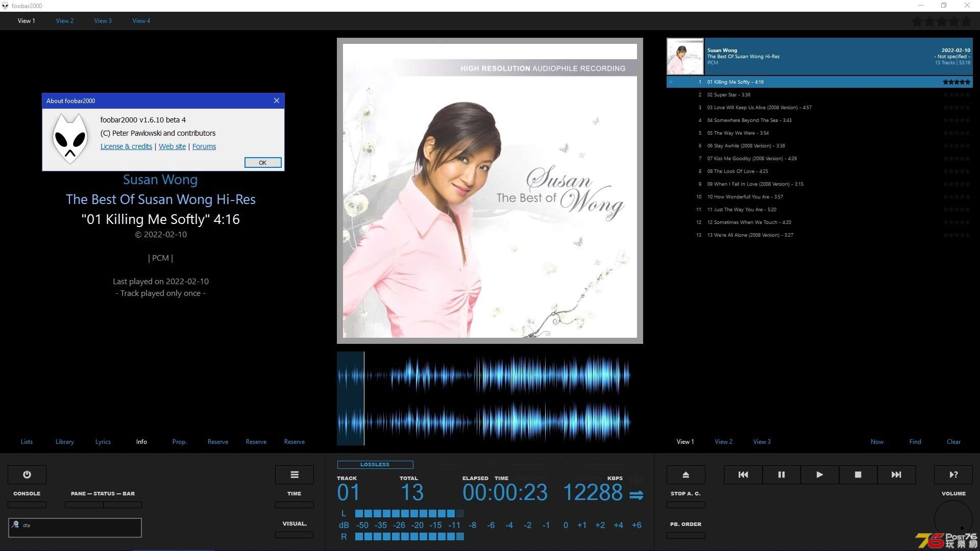This screenshot has height=551, width=980.
Task: Select track 05 The Way We Were
Action: tap(820, 133)
